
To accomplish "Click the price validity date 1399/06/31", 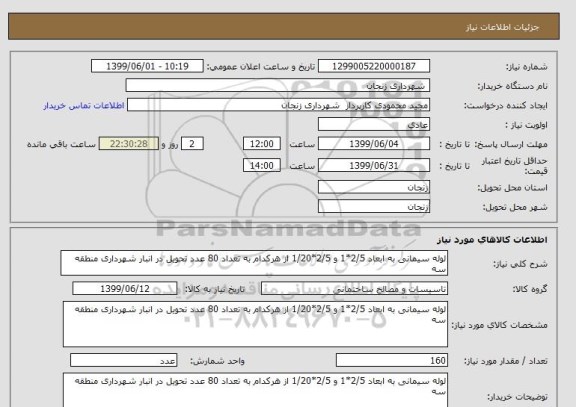I will point(374,165).
